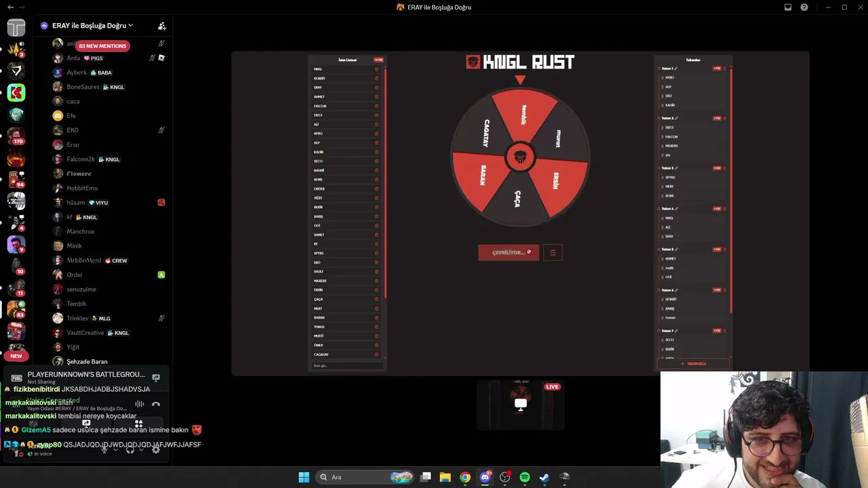Open ERAY ile Boşluğa Doğru server dropdown
Viewport: 868px width, 488px height.
point(92,26)
